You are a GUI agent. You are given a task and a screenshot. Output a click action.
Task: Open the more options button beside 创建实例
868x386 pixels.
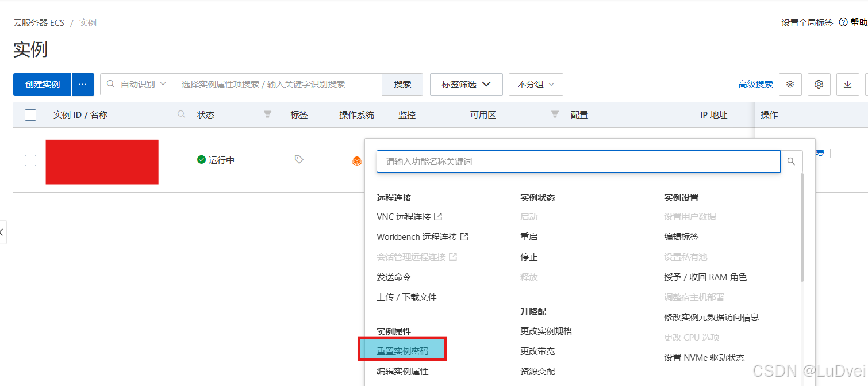[83, 84]
